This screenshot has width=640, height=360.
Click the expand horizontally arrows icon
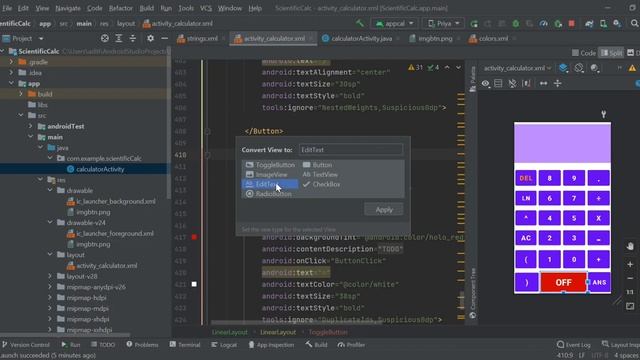(x=543, y=83)
